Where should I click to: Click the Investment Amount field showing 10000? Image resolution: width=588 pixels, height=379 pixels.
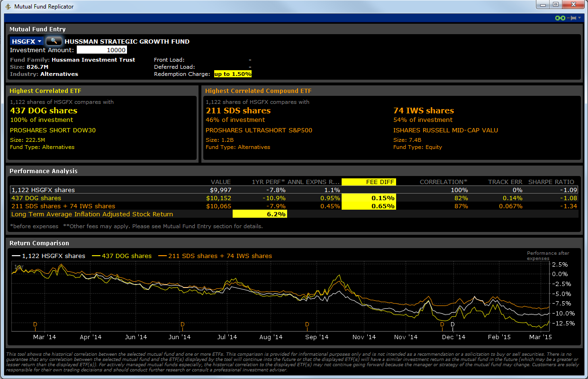click(102, 50)
